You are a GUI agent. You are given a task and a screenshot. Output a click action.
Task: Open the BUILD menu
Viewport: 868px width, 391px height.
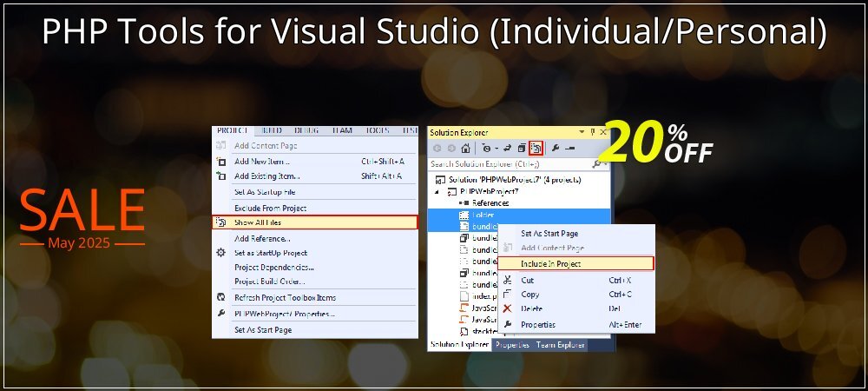tap(271, 130)
